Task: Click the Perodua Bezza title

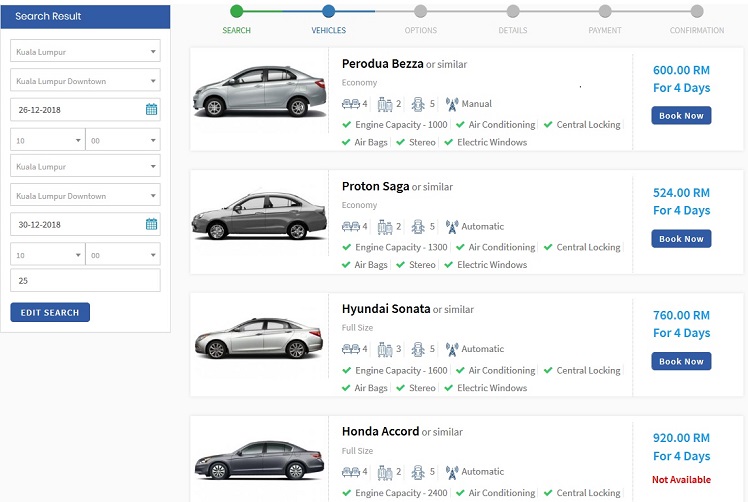Action: pos(383,63)
